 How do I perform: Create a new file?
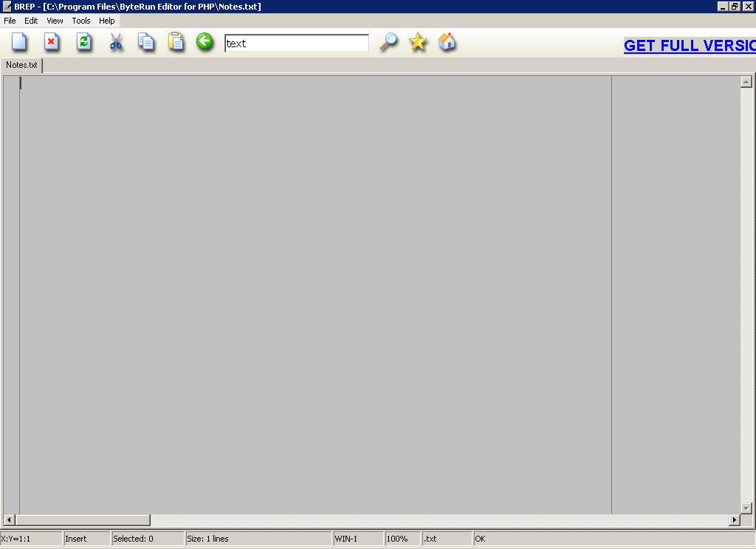[x=18, y=42]
